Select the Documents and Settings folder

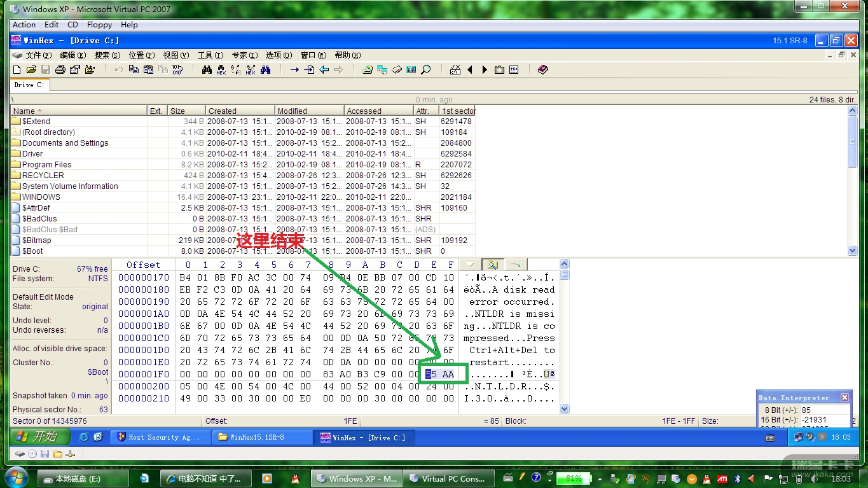click(243, 143)
